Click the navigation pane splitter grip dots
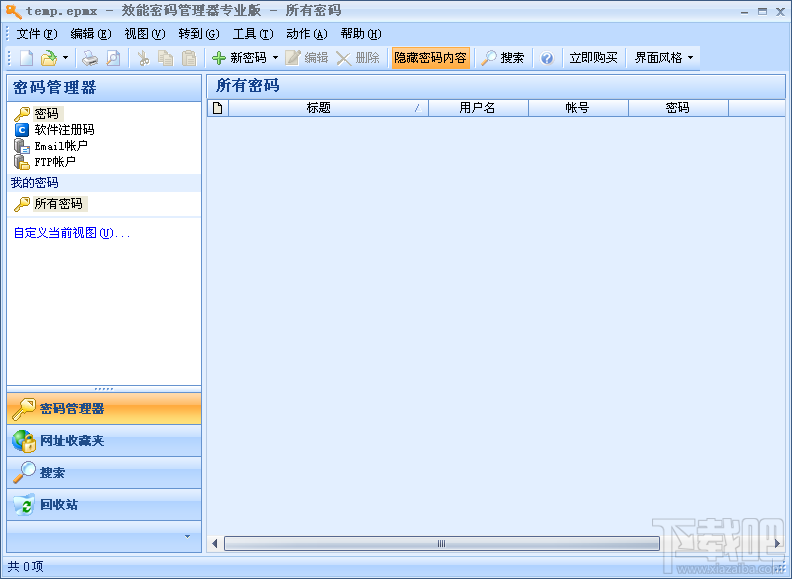 click(x=104, y=389)
